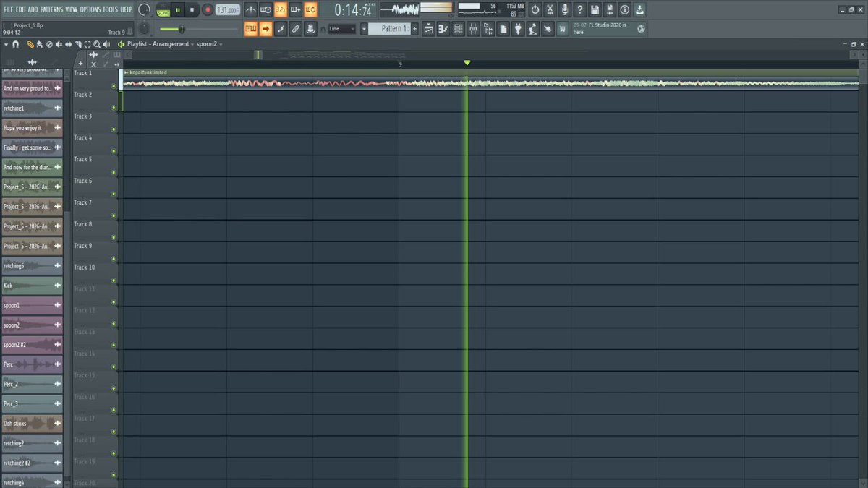
Task: Open the help question mark icon
Action: (x=580, y=9)
